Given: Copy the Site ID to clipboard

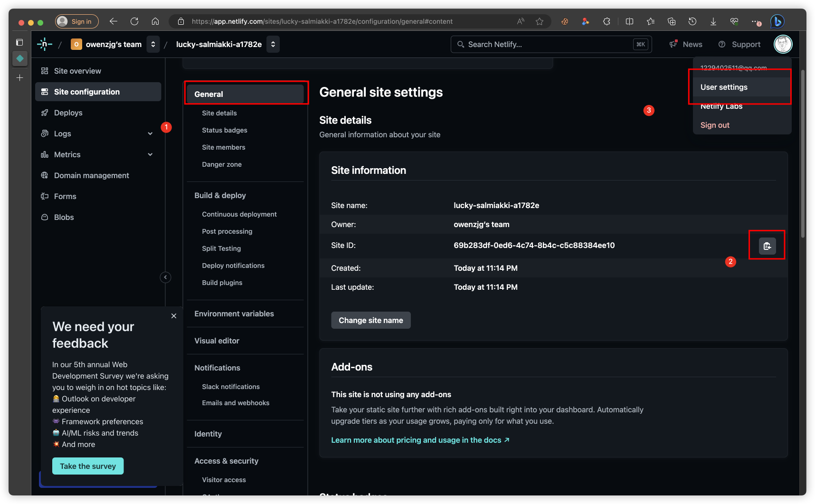Looking at the screenshot, I should [x=767, y=246].
